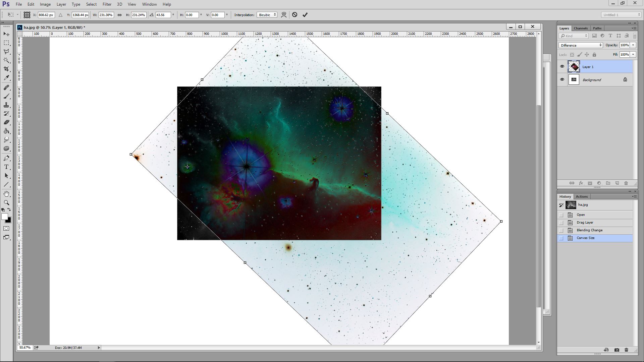Screen dimensions: 644x362
Task: Open the Select menu
Action: pos(91,4)
